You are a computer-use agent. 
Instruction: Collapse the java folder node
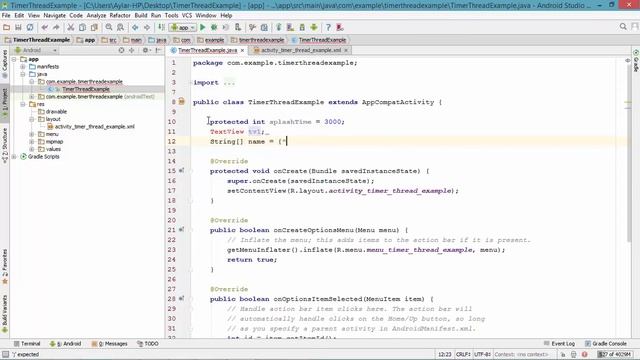pyautogui.click(x=23, y=74)
